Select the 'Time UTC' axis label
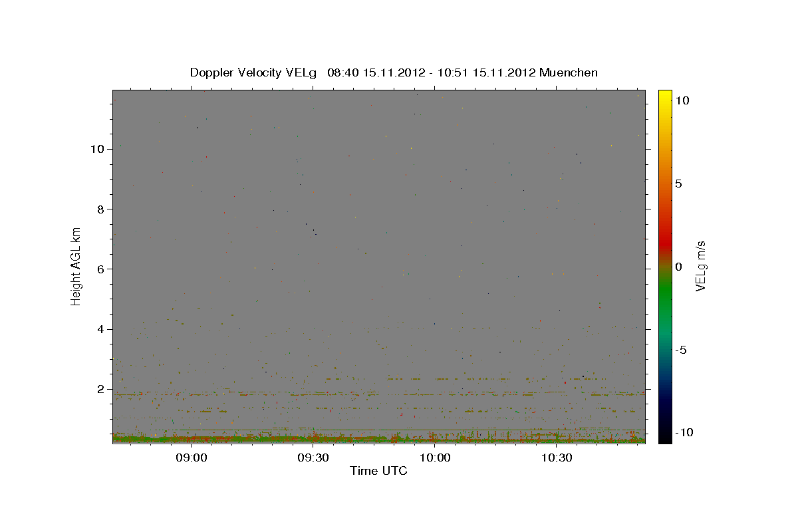This screenshot has width=798, height=532. point(378,471)
